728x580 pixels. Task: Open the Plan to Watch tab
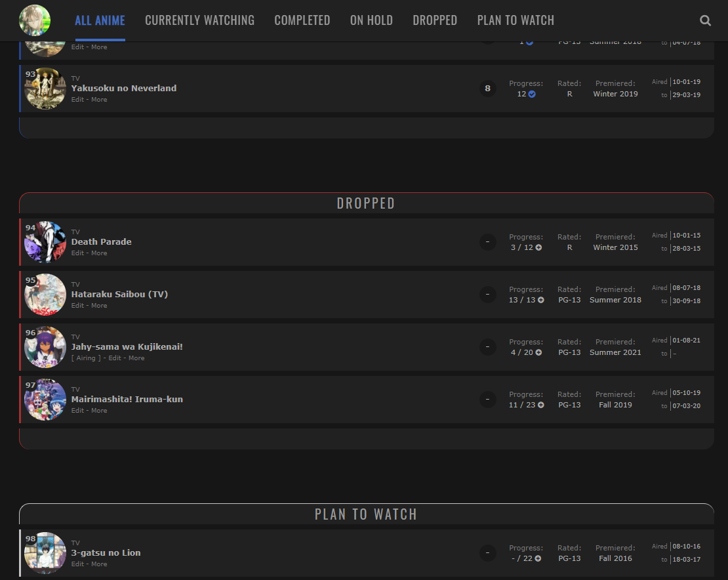click(516, 20)
